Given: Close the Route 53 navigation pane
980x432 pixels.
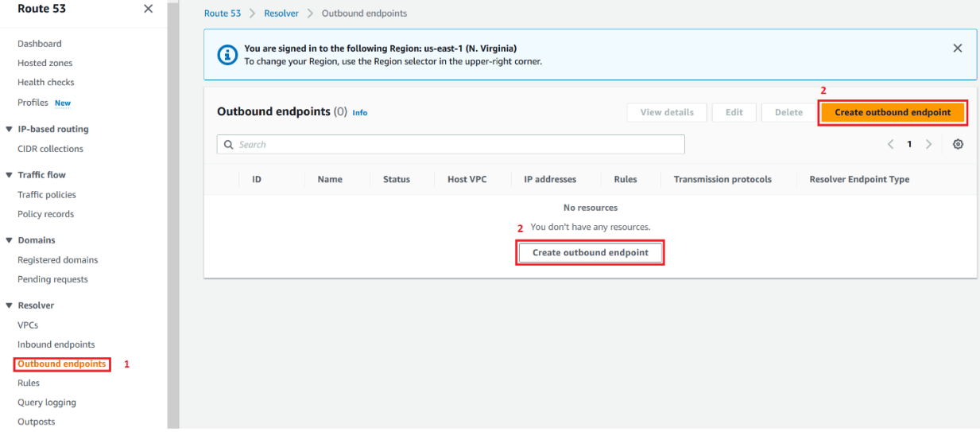Looking at the screenshot, I should tap(148, 9).
